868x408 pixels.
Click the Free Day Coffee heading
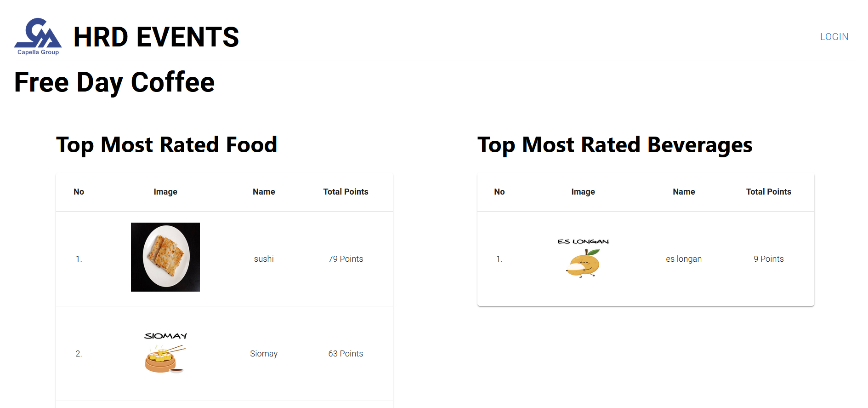(x=114, y=82)
